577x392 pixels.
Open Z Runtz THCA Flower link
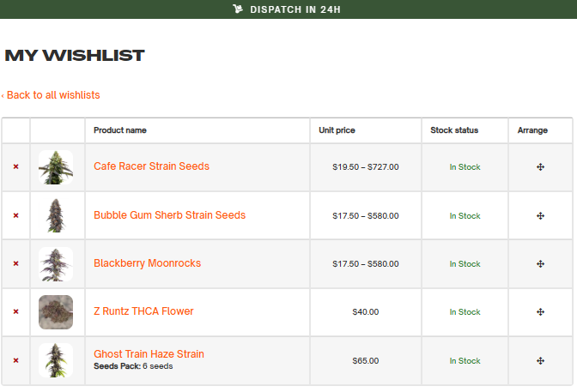click(x=143, y=311)
